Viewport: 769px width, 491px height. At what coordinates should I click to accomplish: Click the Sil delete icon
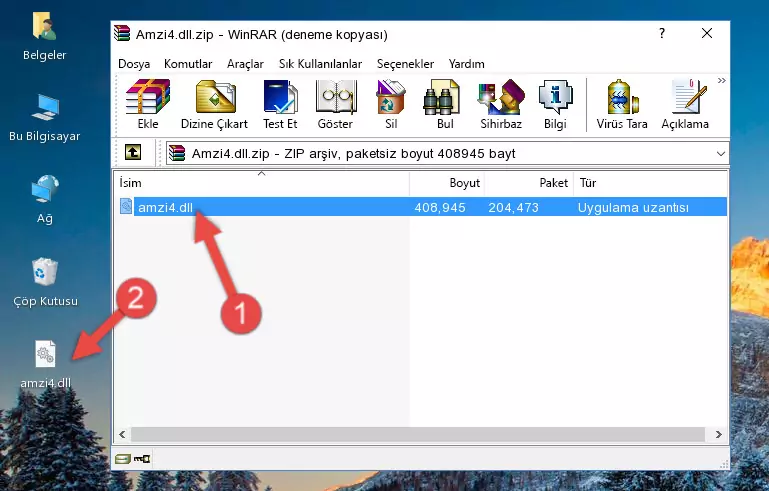391,104
